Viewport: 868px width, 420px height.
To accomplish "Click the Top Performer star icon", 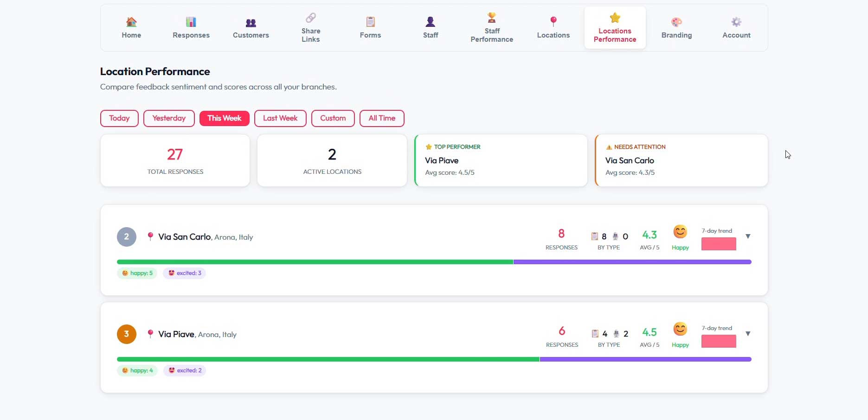I will point(429,147).
